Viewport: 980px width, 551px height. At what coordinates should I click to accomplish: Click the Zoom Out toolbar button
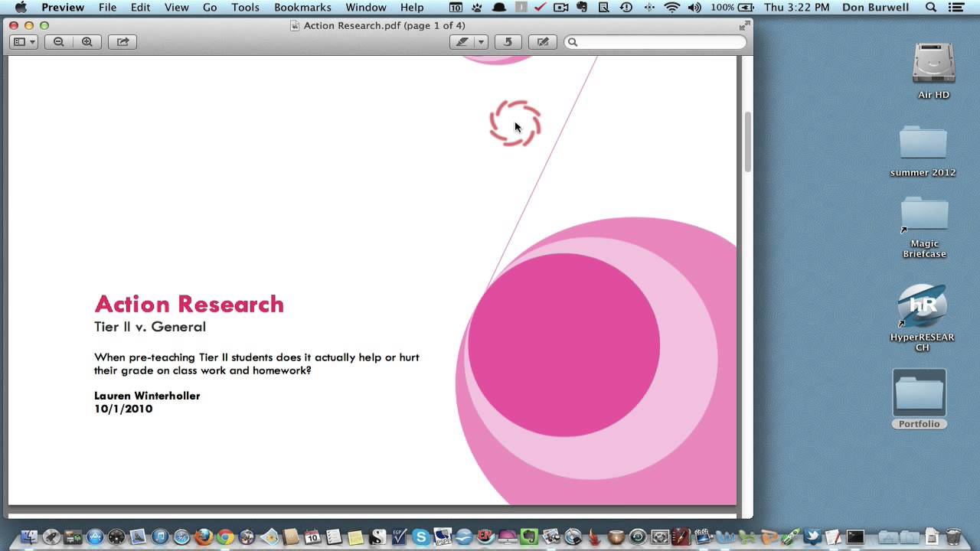click(59, 42)
